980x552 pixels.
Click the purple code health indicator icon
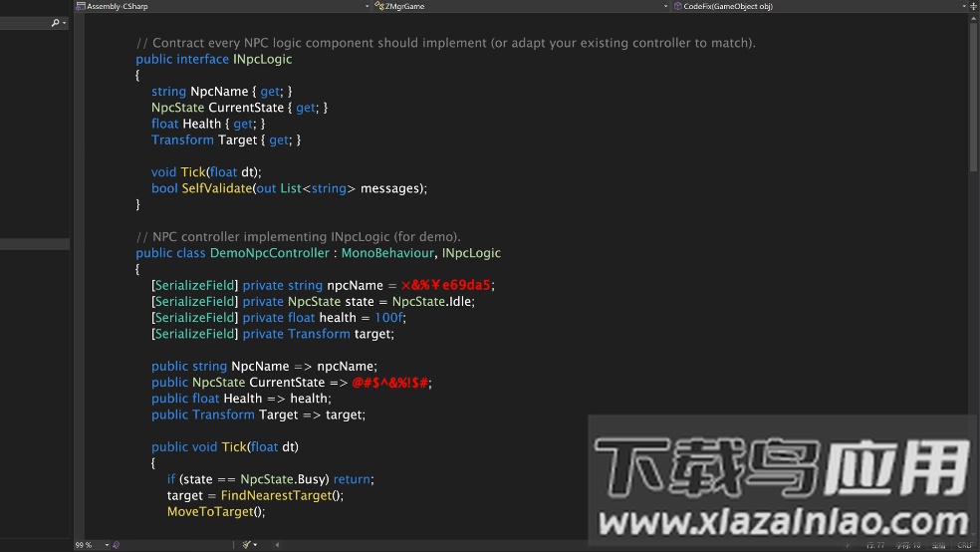[x=117, y=545]
